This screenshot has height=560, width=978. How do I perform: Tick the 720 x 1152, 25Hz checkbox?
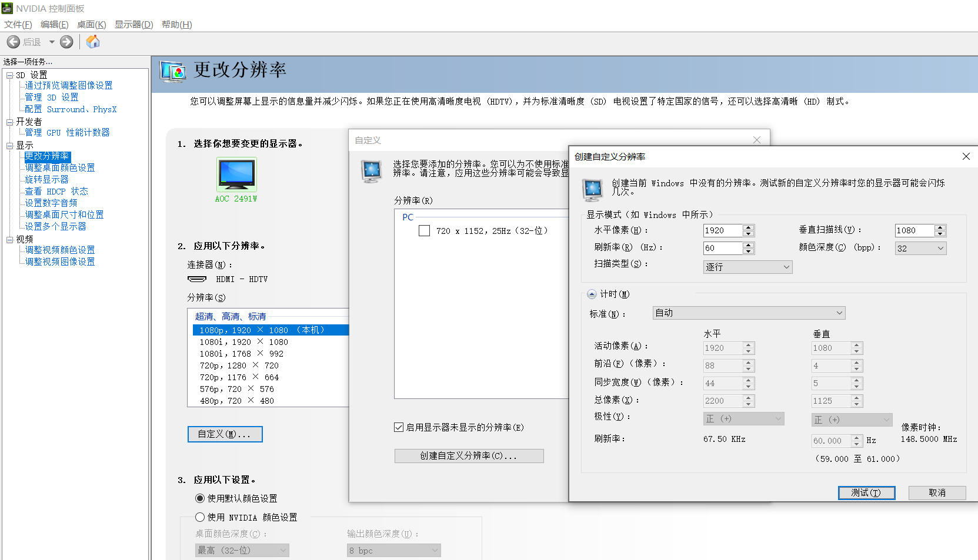click(x=424, y=231)
